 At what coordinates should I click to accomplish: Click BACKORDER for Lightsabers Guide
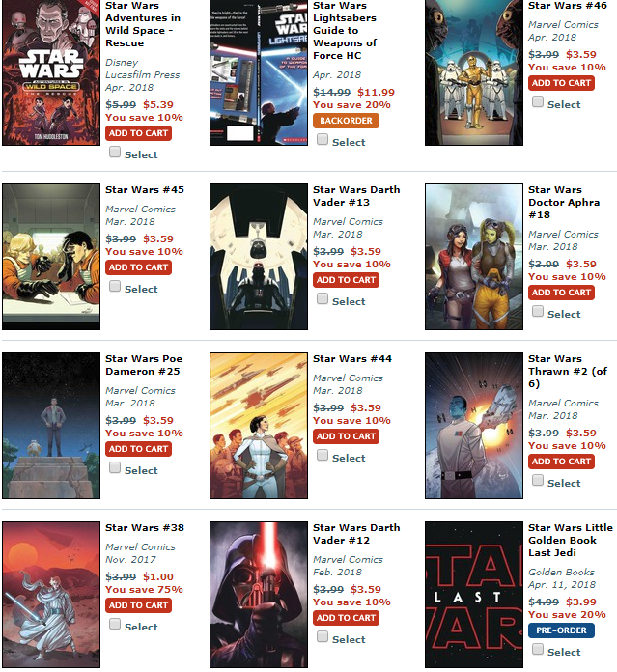[346, 121]
